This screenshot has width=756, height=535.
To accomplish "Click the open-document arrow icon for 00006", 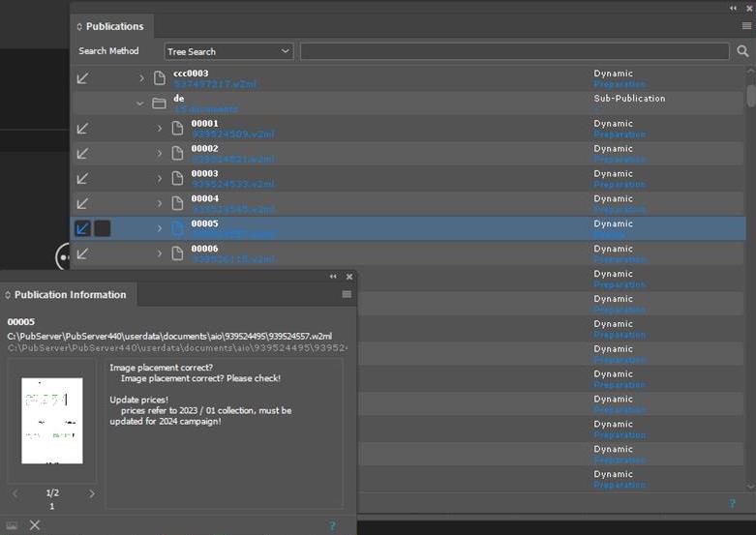I will tap(82, 253).
